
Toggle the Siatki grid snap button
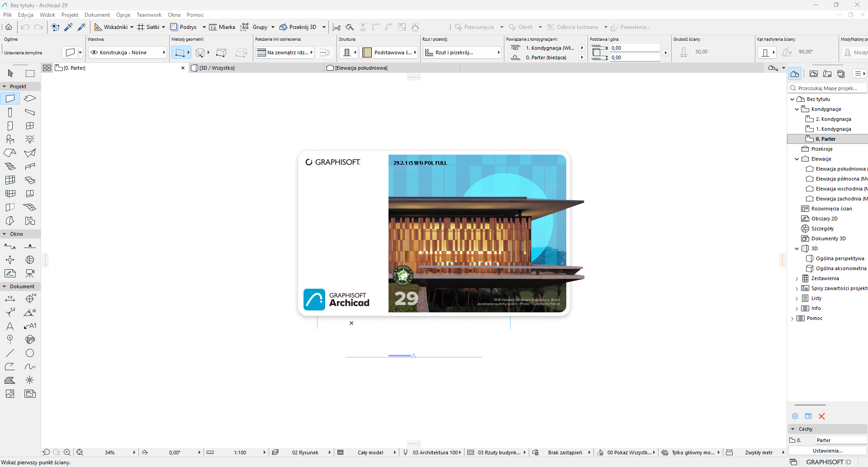tap(148, 27)
